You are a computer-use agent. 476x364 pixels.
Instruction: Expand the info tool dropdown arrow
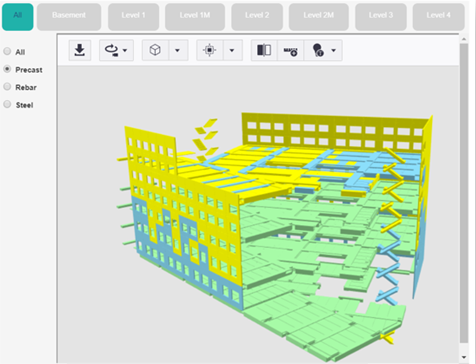pyautogui.click(x=334, y=50)
